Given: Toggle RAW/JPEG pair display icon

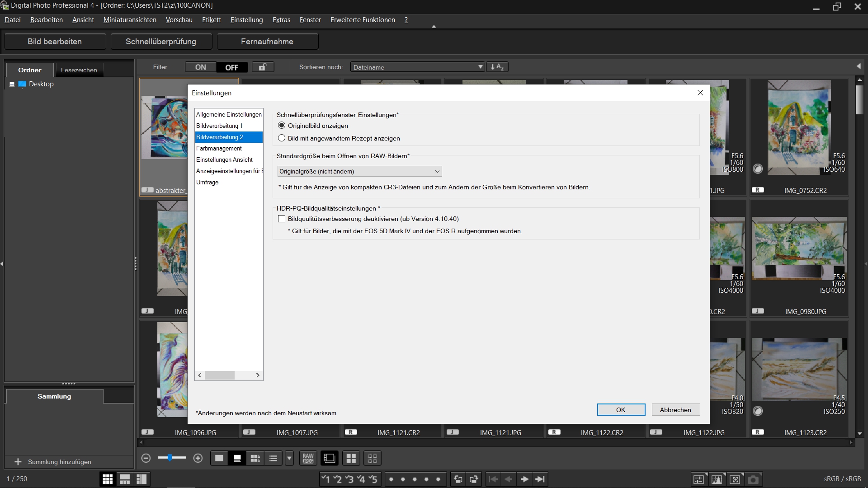Looking at the screenshot, I should click(x=308, y=458).
